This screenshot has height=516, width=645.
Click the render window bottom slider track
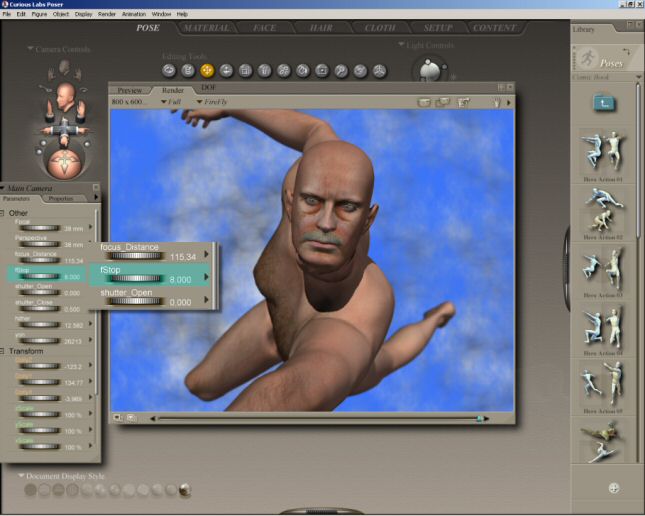point(319,418)
